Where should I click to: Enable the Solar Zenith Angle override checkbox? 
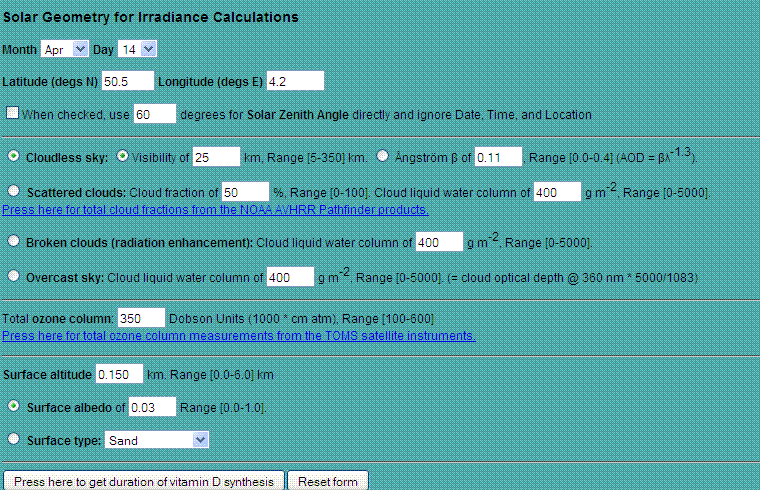(x=12, y=114)
